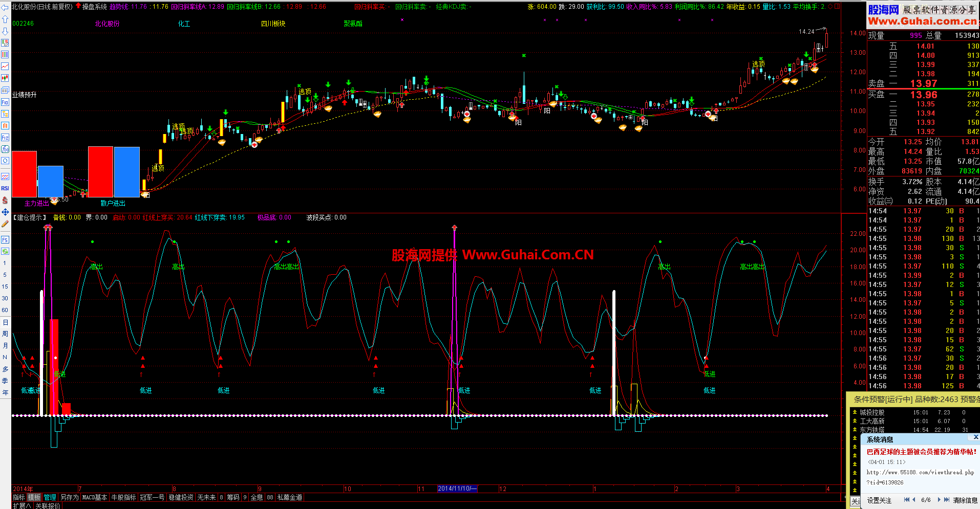Select the 1-minute period in sidebar
This screenshot has height=509, width=980.
point(5,263)
